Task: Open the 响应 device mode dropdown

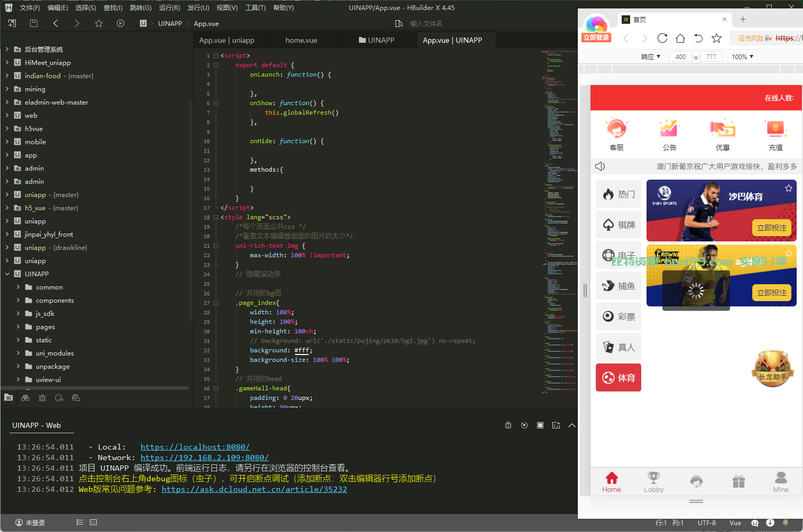Action: [651, 57]
